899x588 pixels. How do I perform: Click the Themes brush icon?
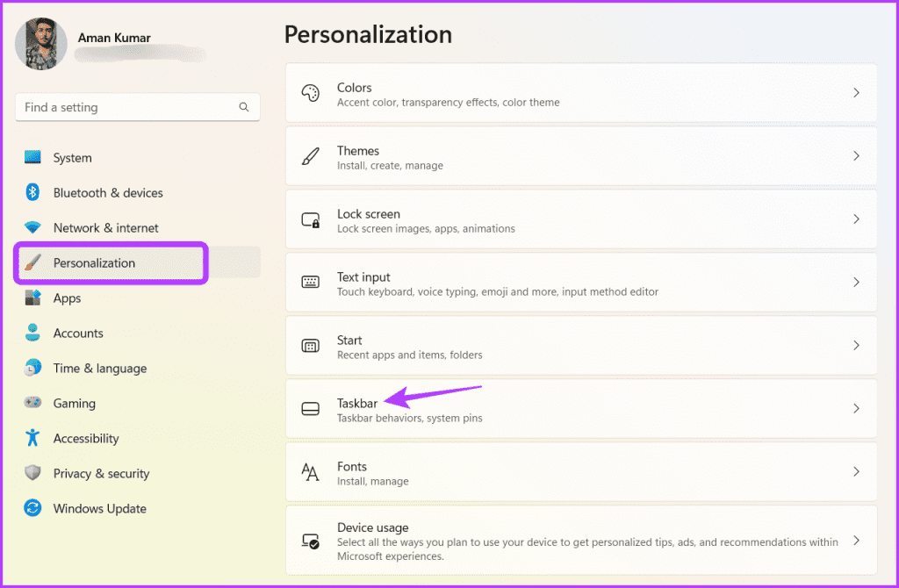[310, 156]
